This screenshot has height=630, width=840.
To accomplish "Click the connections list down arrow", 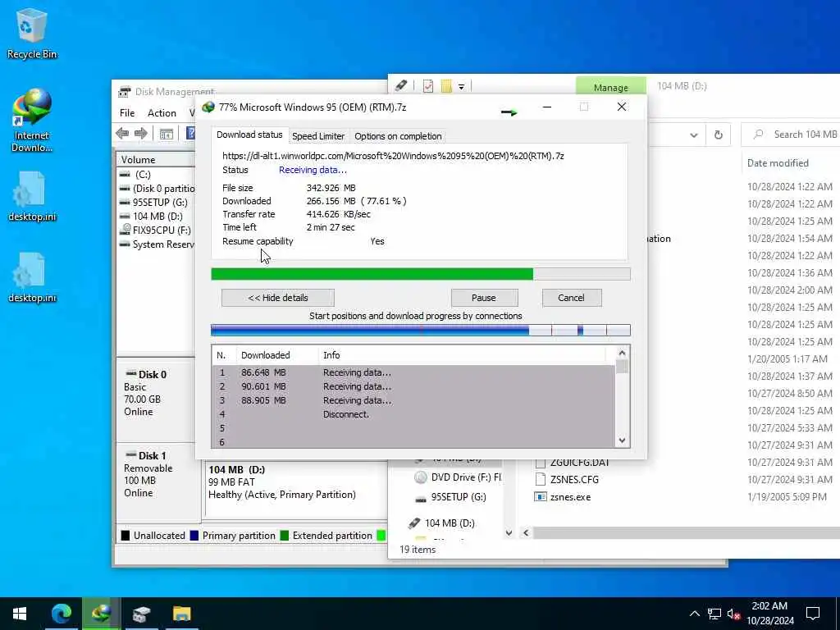I will pos(622,441).
